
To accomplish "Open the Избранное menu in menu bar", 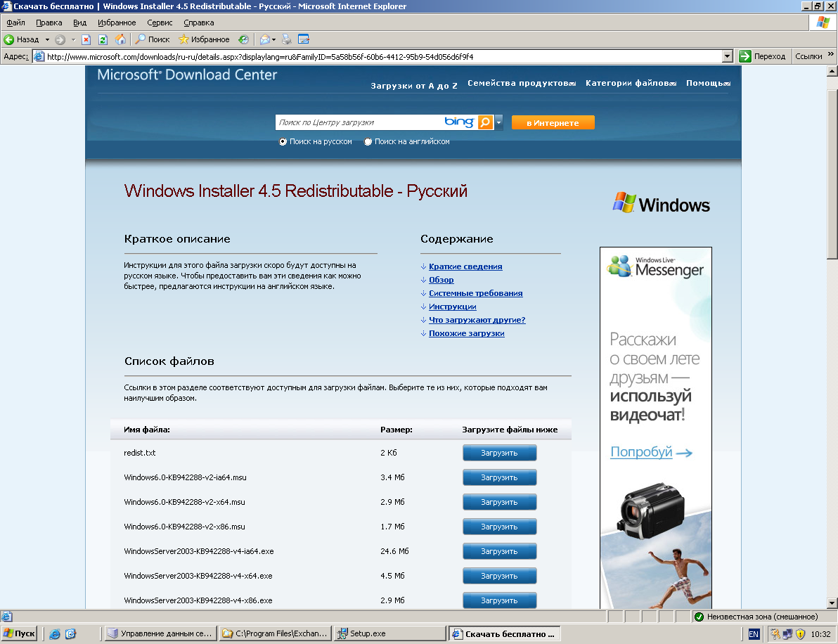I will (117, 22).
